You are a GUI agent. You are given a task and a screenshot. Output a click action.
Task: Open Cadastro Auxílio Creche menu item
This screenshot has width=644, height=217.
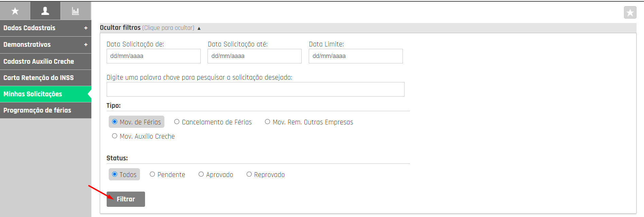tap(39, 61)
